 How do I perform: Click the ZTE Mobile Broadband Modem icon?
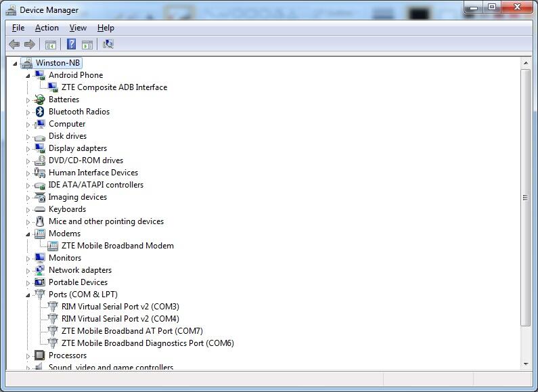pos(53,246)
